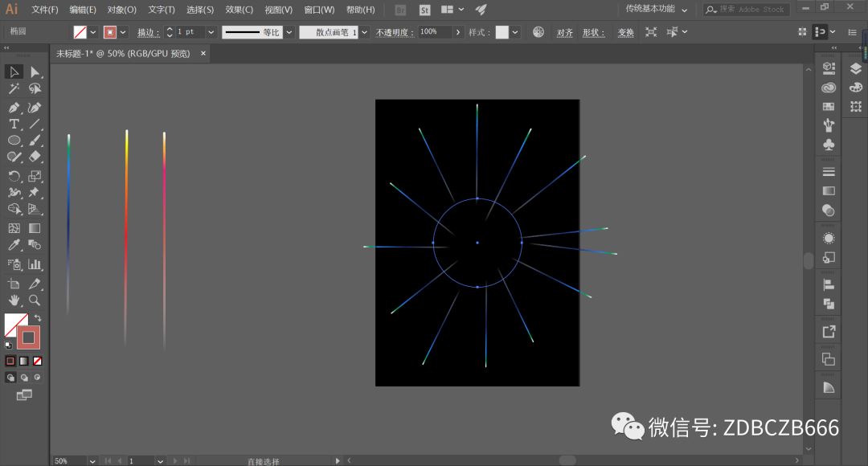Select the Pen tool
868x466 pixels.
point(14,108)
